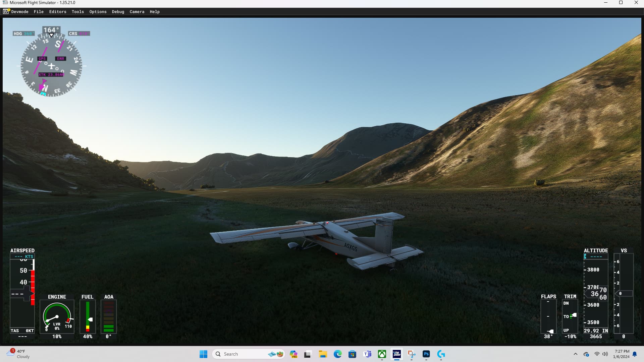Click the HDG heading readout above the compass

(x=23, y=34)
